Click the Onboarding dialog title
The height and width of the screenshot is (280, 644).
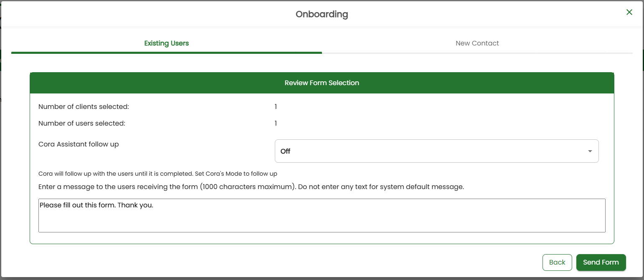322,14
